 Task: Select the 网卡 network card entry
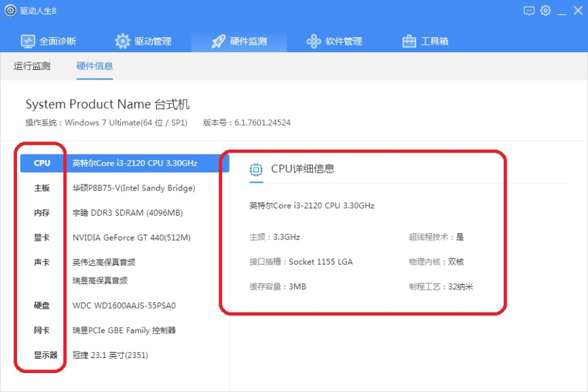pyautogui.click(x=41, y=330)
